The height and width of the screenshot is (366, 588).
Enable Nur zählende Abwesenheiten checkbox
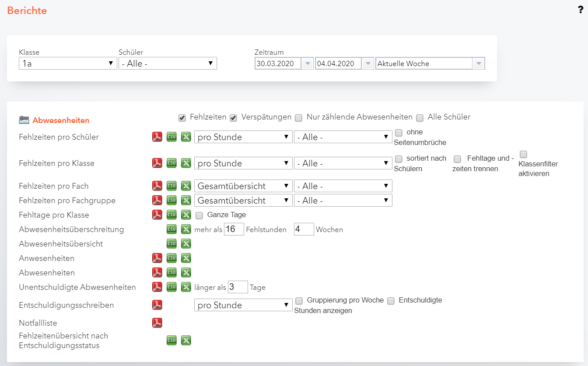(x=298, y=117)
